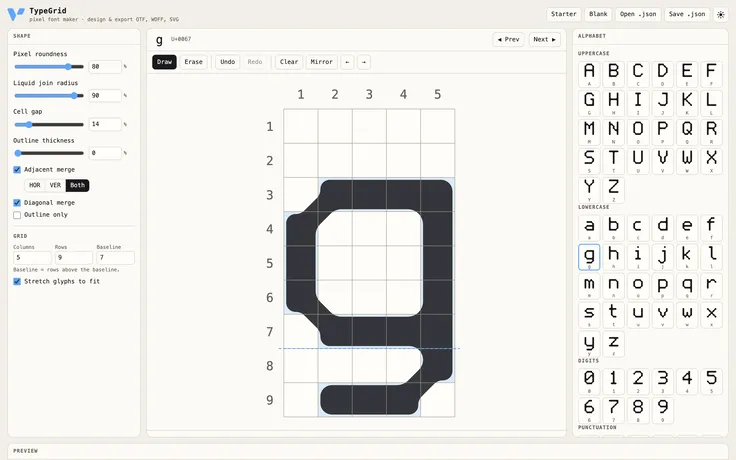This screenshot has width=736, height=460.
Task: Click the Rows input field
Action: click(74, 258)
